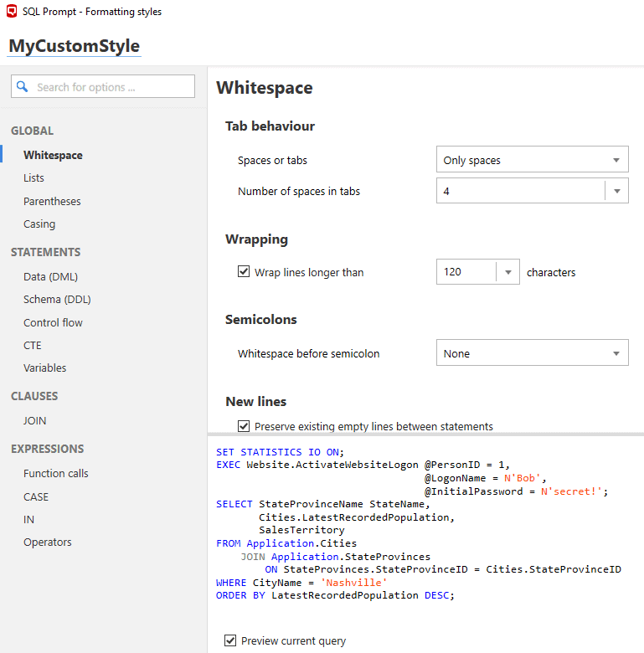Go to Function calls settings

tap(56, 473)
